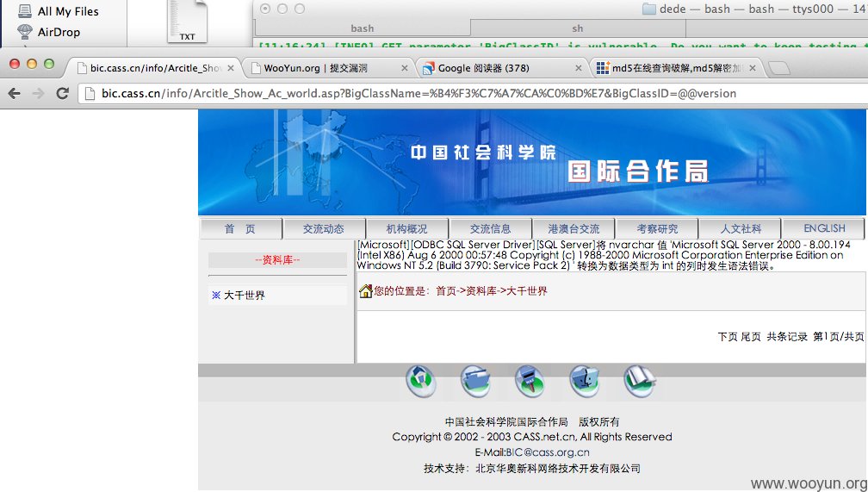Click 资料库 in the breadcrumb
The height and width of the screenshot is (492, 868).
pos(481,291)
